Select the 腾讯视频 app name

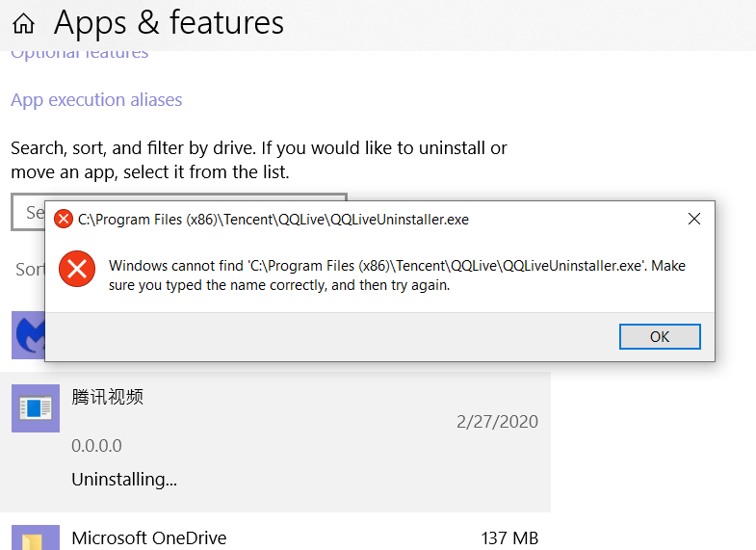(108, 397)
